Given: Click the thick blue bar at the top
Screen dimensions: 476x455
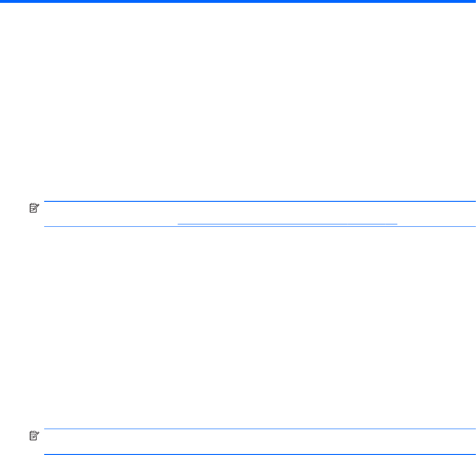Looking at the screenshot, I should [238, 2].
